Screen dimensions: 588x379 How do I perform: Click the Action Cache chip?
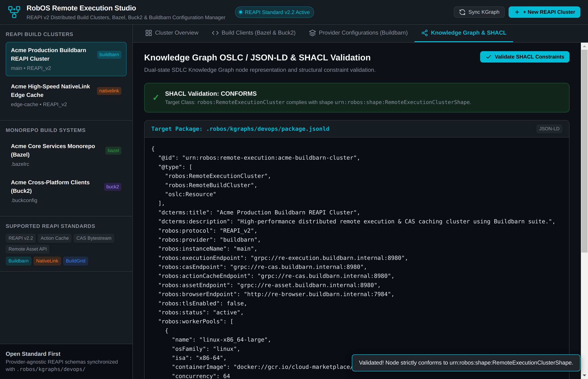(55, 238)
